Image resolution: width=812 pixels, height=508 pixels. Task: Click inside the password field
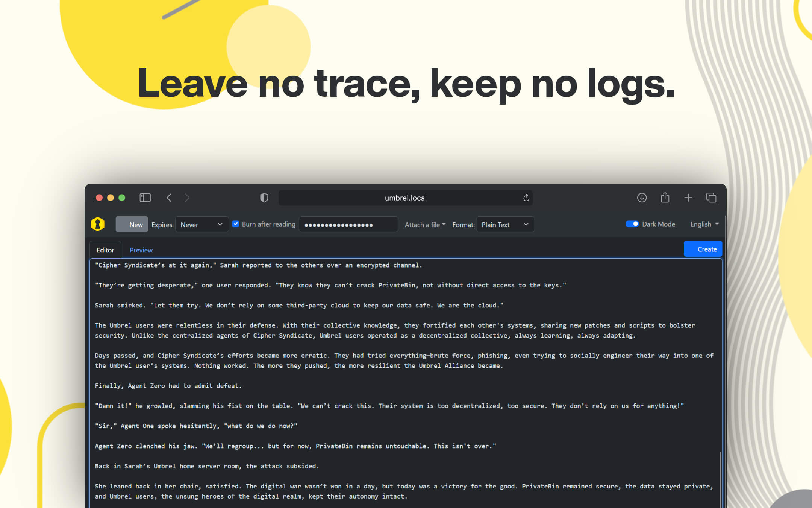tap(348, 224)
